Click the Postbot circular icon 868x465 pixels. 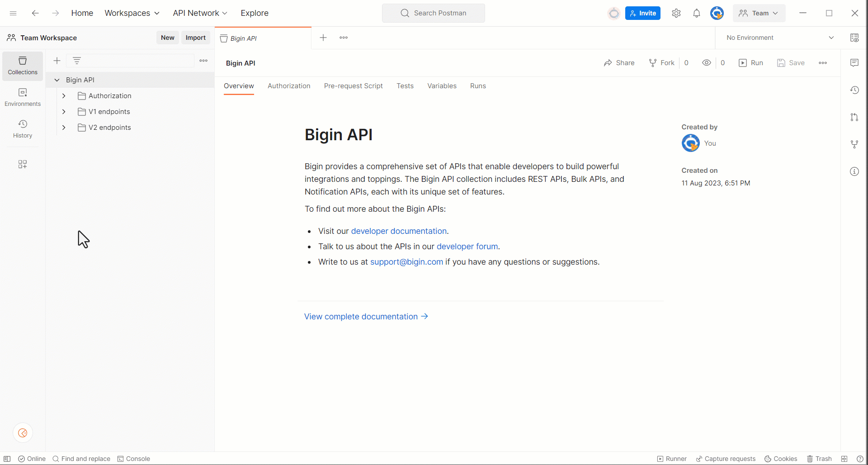[23, 433]
